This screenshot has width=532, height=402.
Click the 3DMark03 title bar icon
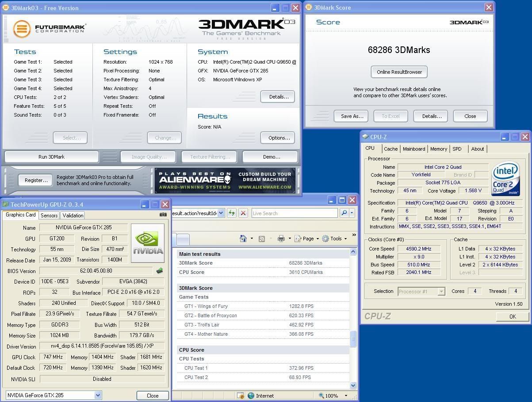point(7,8)
